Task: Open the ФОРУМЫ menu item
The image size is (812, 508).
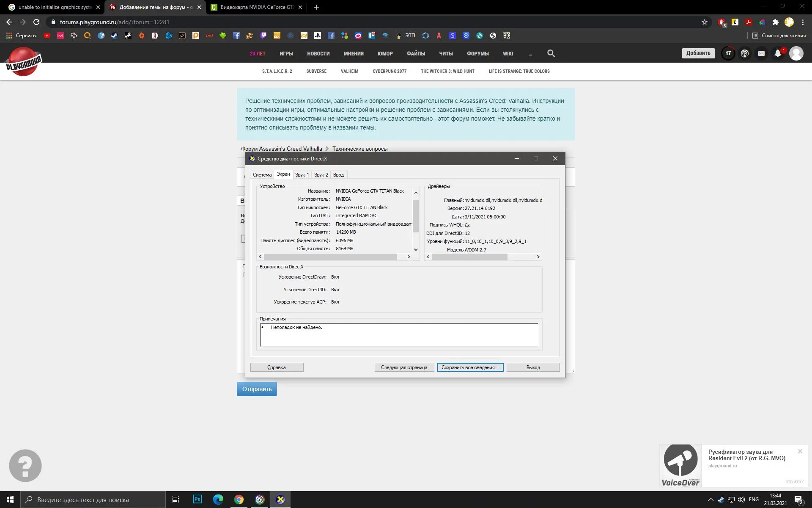Action: pyautogui.click(x=477, y=54)
